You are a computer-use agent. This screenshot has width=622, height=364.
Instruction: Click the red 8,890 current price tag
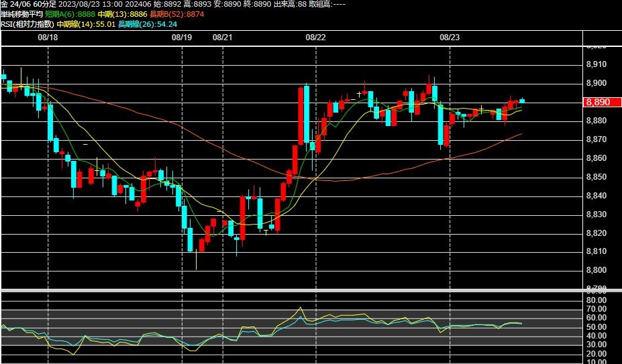point(603,102)
